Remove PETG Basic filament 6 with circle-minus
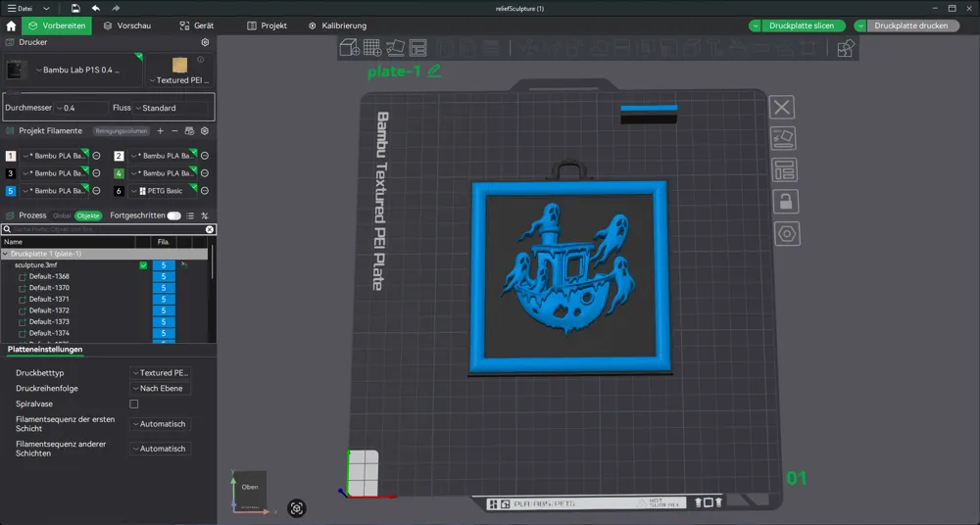980x525 pixels. tap(205, 191)
